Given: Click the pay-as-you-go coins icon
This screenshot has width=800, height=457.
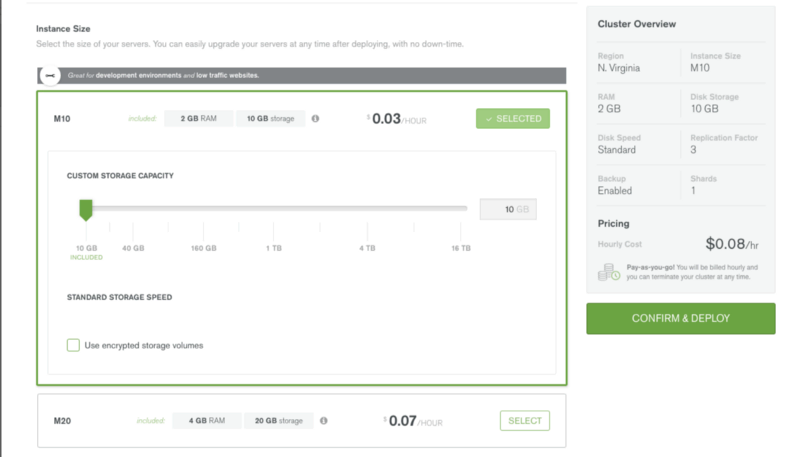Looking at the screenshot, I should 609,272.
